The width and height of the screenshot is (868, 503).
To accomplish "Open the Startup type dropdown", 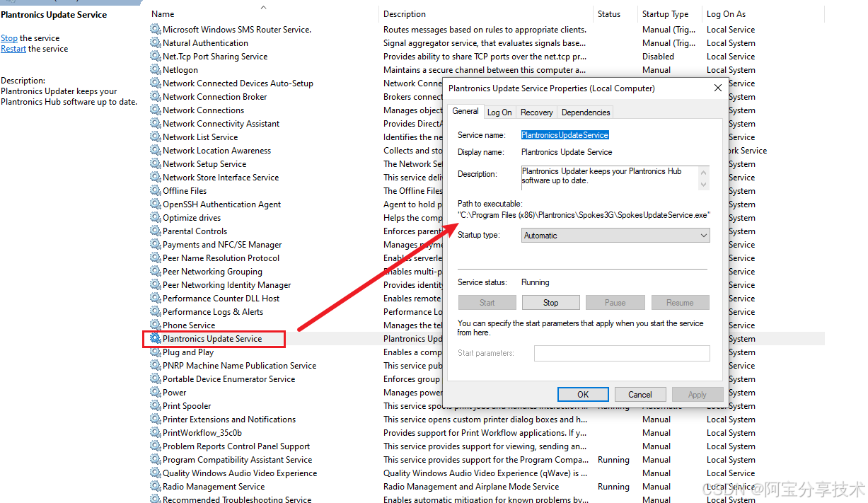I will (x=615, y=236).
